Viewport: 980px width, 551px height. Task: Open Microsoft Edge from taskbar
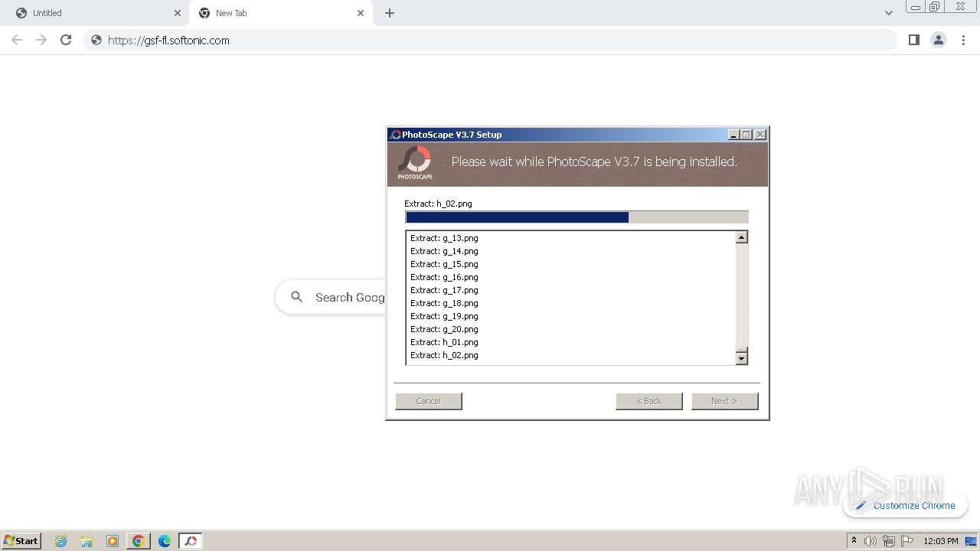tap(164, 541)
